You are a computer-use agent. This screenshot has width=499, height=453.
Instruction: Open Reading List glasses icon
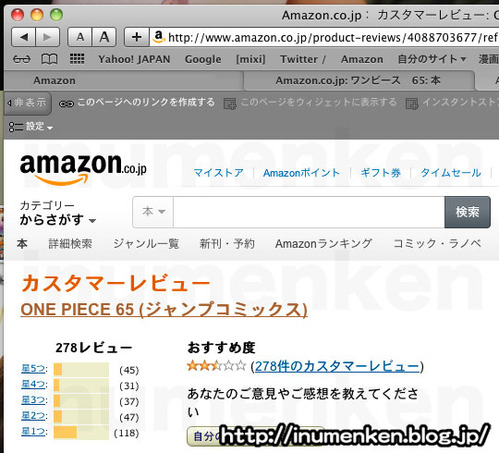pyautogui.click(x=22, y=59)
